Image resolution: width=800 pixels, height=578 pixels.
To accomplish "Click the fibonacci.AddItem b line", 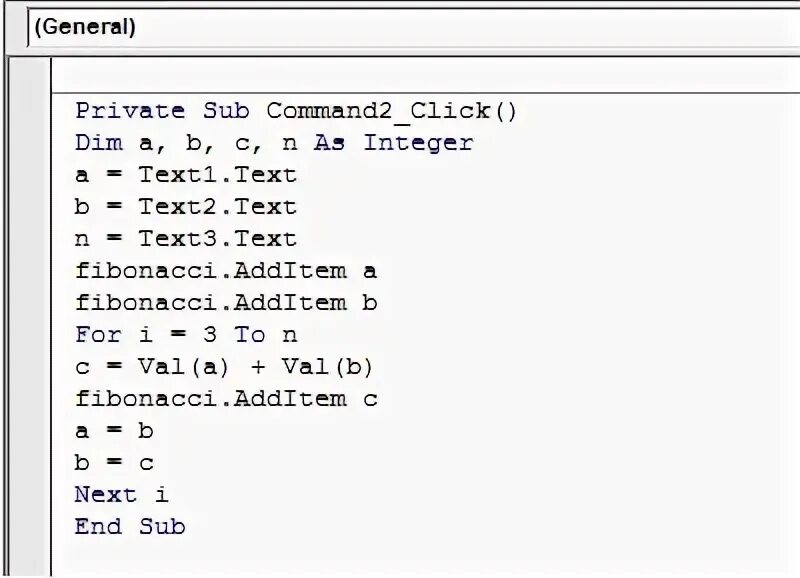I will tap(226, 303).
